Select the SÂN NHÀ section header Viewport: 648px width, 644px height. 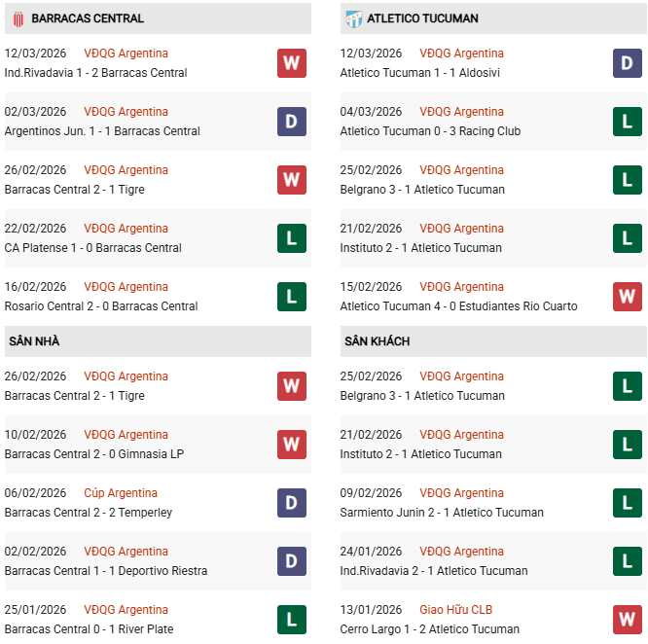34,341
